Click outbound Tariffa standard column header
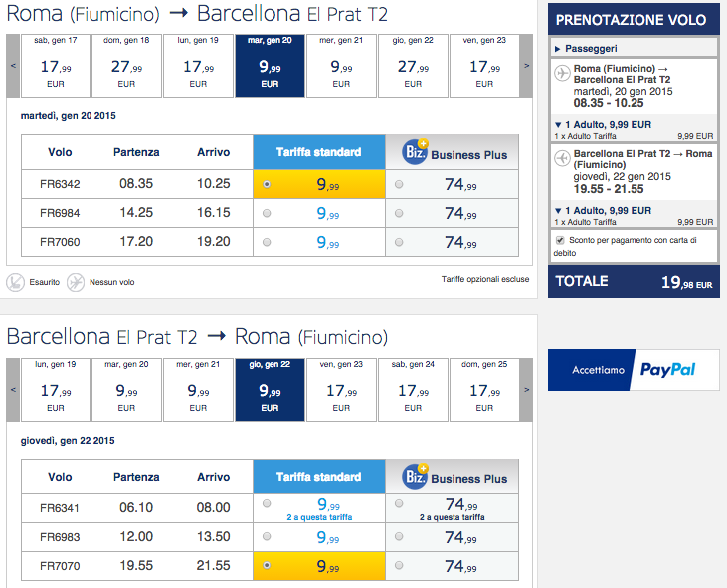The height and width of the screenshot is (588, 727). pos(319,152)
